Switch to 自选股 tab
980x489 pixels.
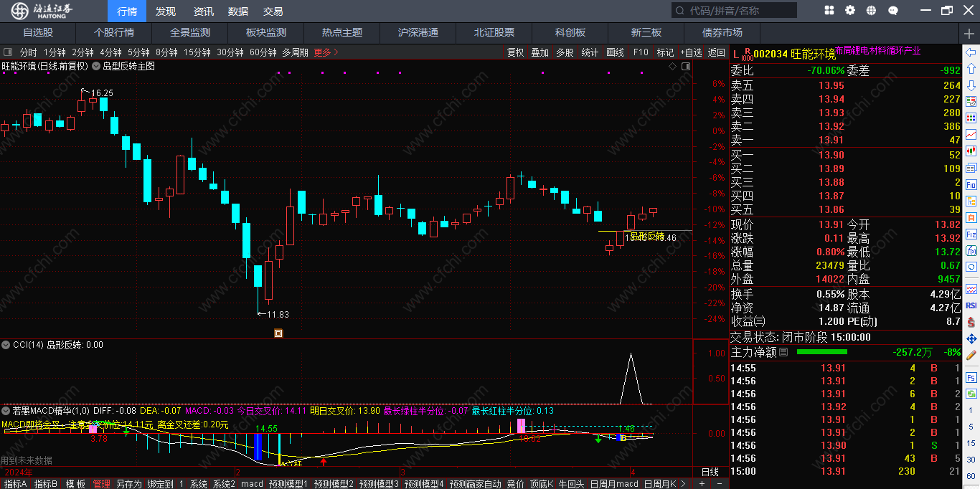point(38,33)
